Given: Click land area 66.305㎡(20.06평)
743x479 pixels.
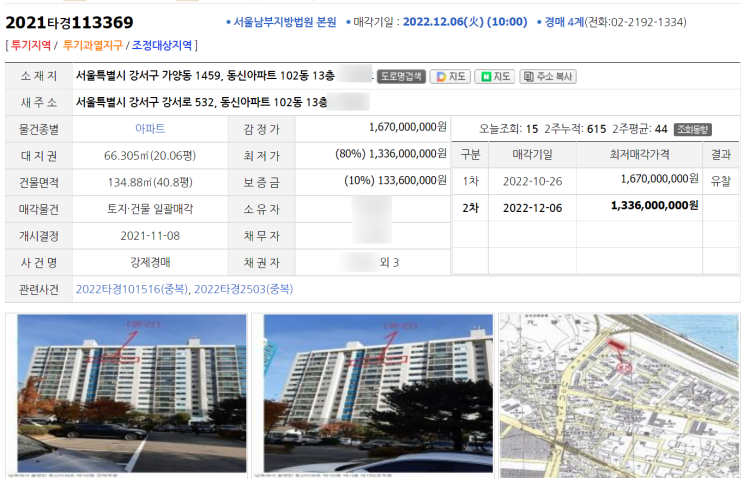Looking at the screenshot, I should pos(150,156).
